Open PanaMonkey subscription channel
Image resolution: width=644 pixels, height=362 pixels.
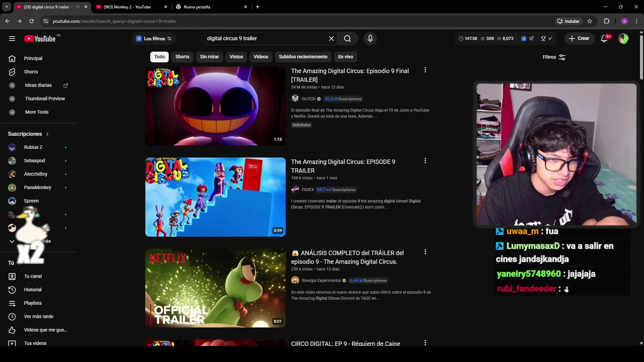point(38,188)
